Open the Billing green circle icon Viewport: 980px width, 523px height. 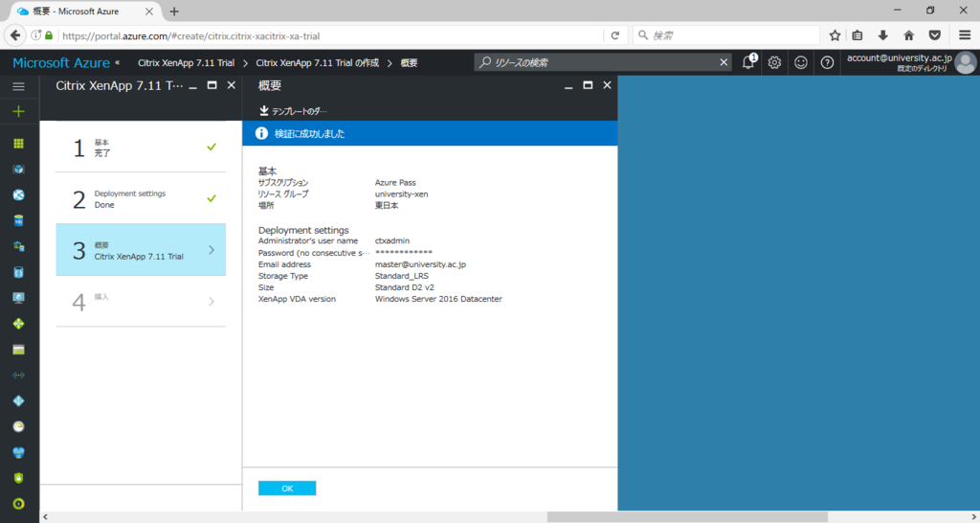pos(19,504)
